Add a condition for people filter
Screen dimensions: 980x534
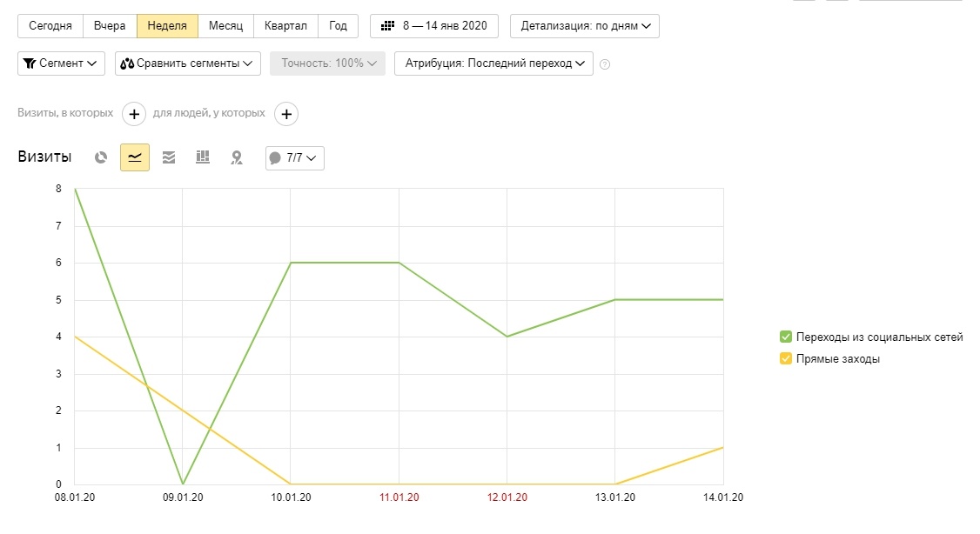tap(286, 113)
